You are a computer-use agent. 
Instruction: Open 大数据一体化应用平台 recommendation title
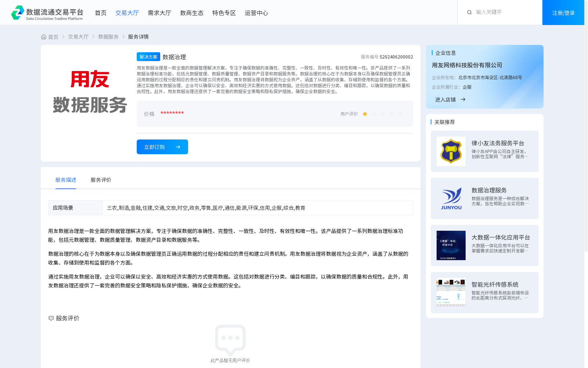click(501, 237)
